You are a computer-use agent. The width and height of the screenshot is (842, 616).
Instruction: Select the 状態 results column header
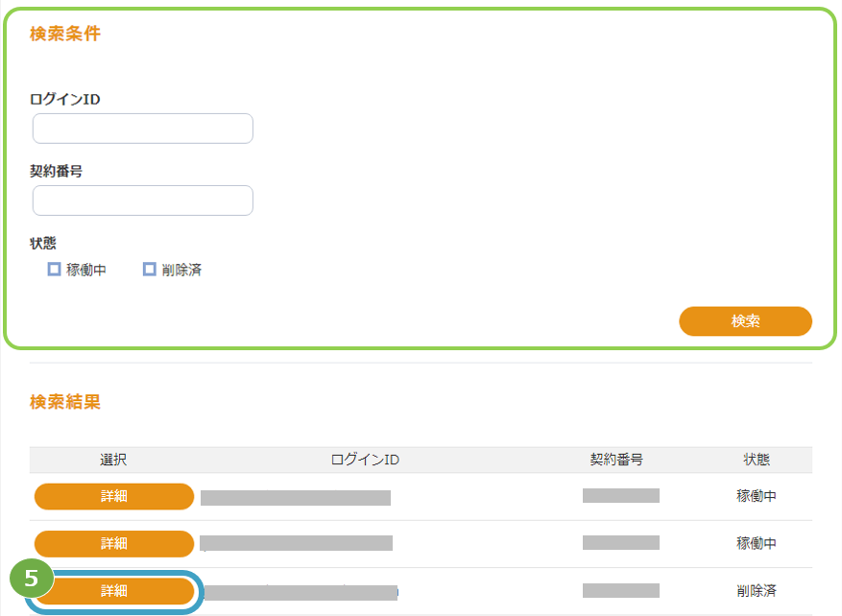pyautogui.click(x=757, y=460)
